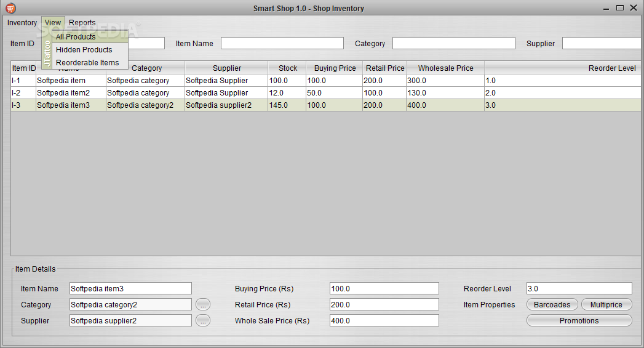Close the Smart Shop window

(x=634, y=8)
